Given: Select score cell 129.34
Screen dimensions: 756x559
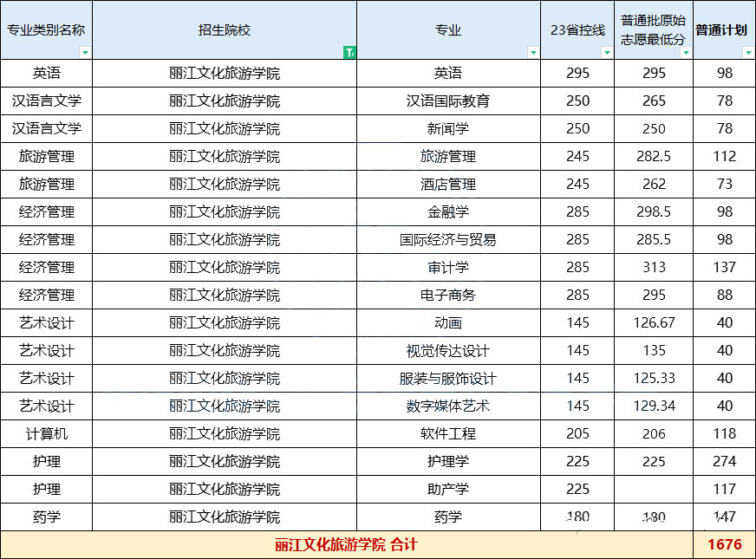Looking at the screenshot, I should pyautogui.click(x=654, y=406).
